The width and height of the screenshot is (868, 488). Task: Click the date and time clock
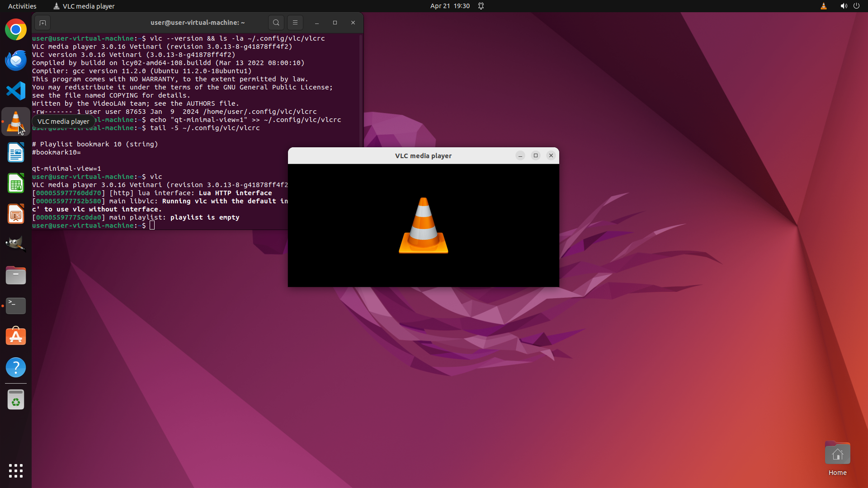click(450, 6)
